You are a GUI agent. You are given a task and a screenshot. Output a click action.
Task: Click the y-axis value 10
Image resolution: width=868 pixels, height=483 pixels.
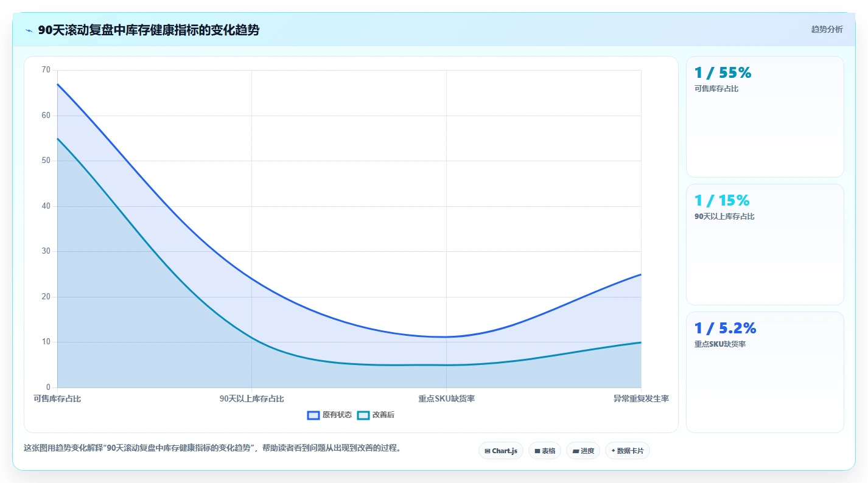click(46, 342)
